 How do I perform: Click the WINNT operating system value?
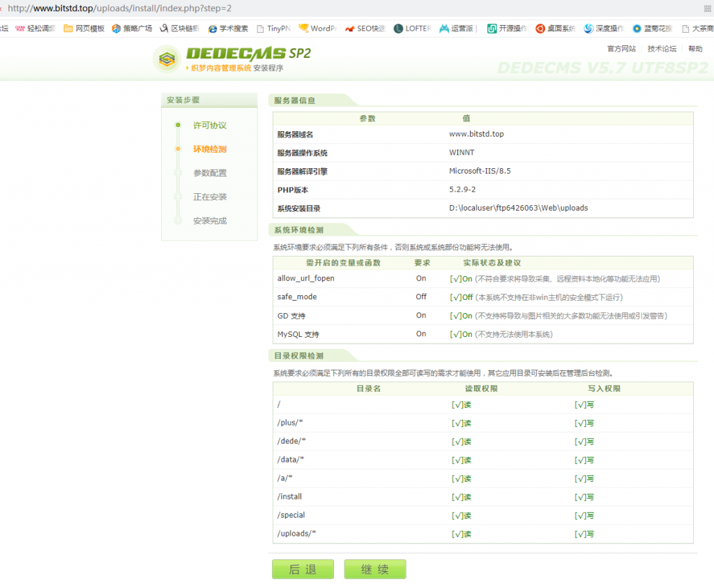click(462, 153)
